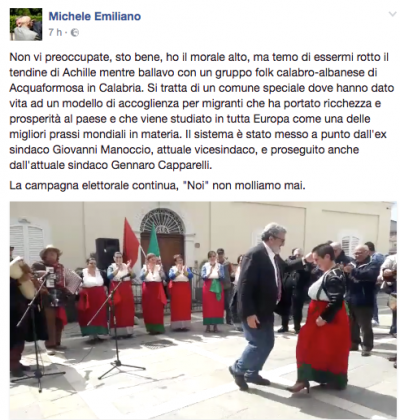
Task: Click the green flag near the doorway
Action: [153, 240]
